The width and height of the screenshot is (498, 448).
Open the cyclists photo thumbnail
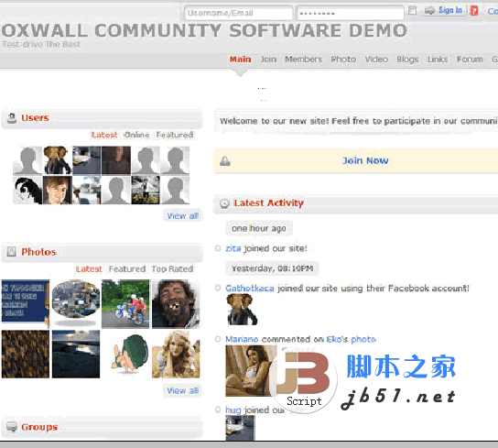[125, 303]
